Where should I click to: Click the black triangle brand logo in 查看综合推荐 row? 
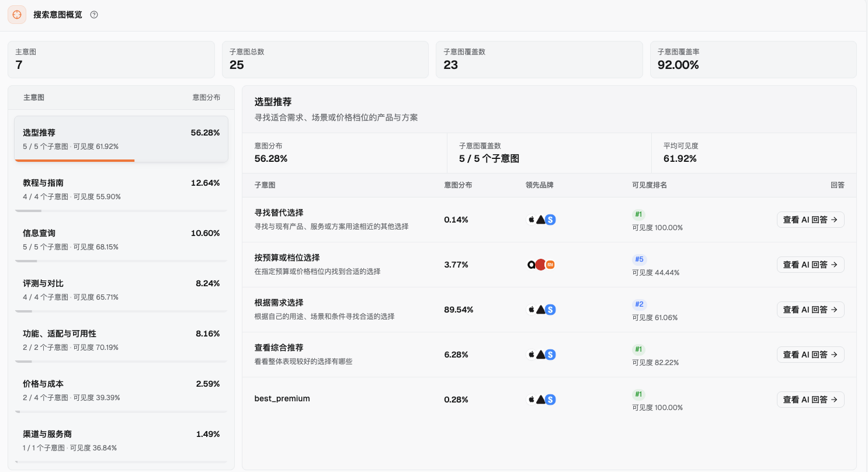coord(541,355)
